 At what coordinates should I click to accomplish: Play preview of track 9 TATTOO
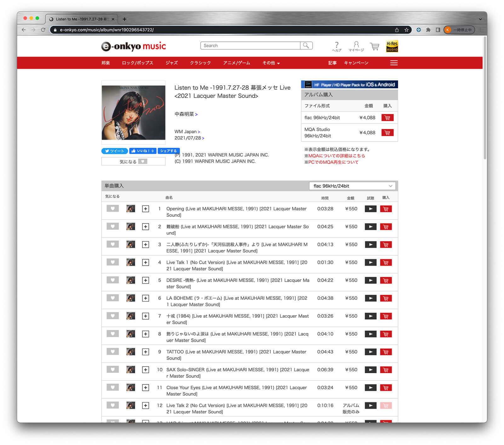370,352
